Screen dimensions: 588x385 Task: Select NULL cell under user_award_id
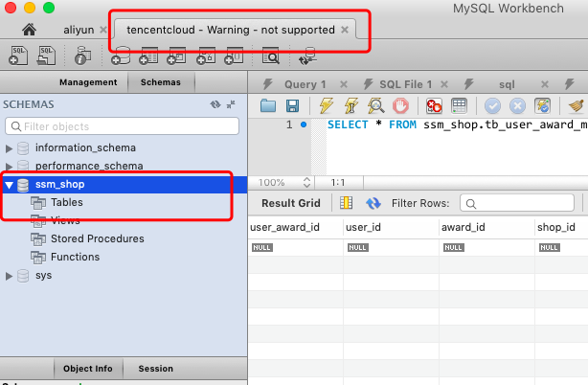tap(262, 247)
